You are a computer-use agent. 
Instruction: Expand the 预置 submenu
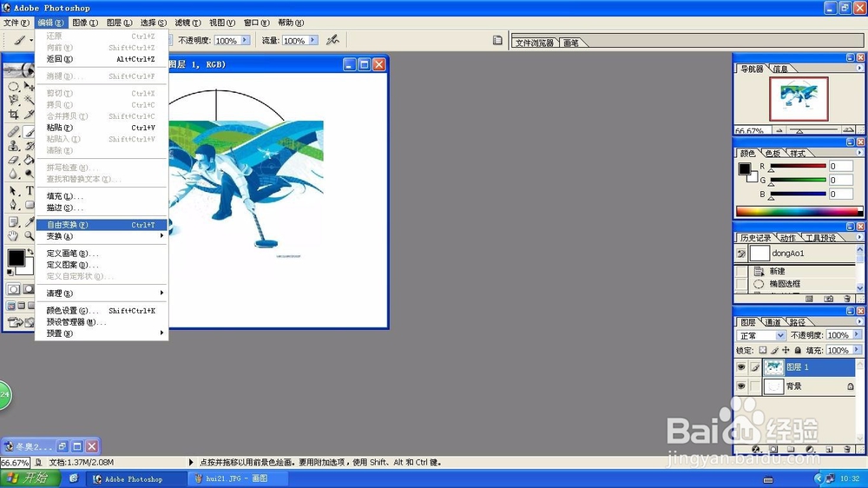coord(102,333)
